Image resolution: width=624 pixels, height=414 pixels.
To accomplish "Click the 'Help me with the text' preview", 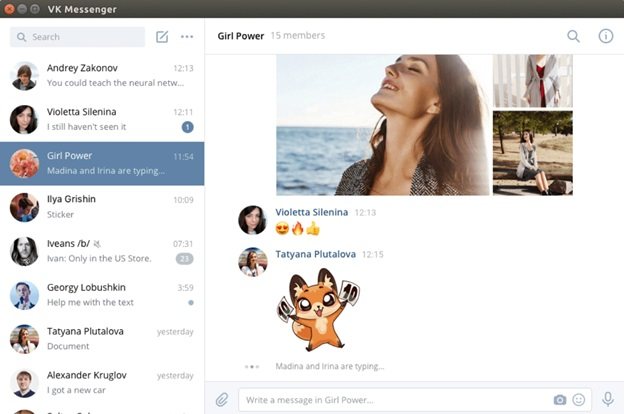I will click(x=90, y=302).
